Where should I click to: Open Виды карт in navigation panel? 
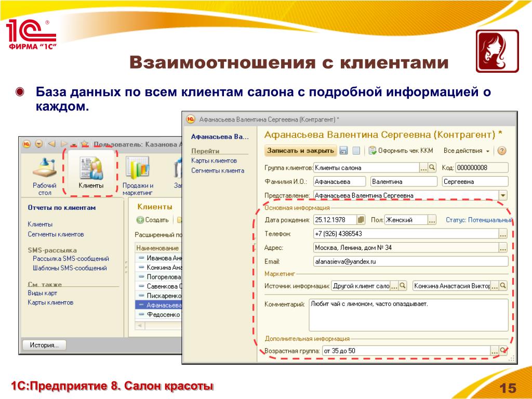[x=43, y=293]
